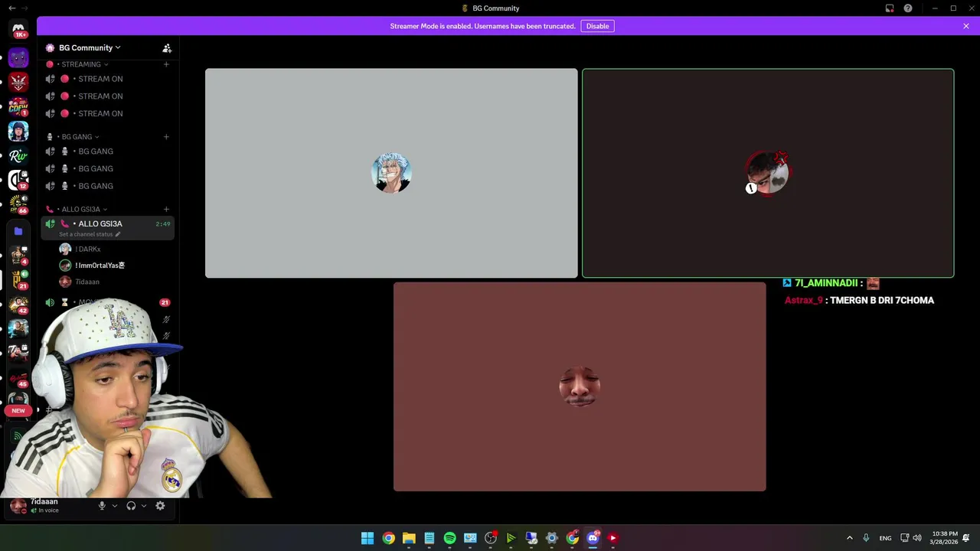
Task: Disable Streamer Mode from the banner
Action: click(597, 26)
